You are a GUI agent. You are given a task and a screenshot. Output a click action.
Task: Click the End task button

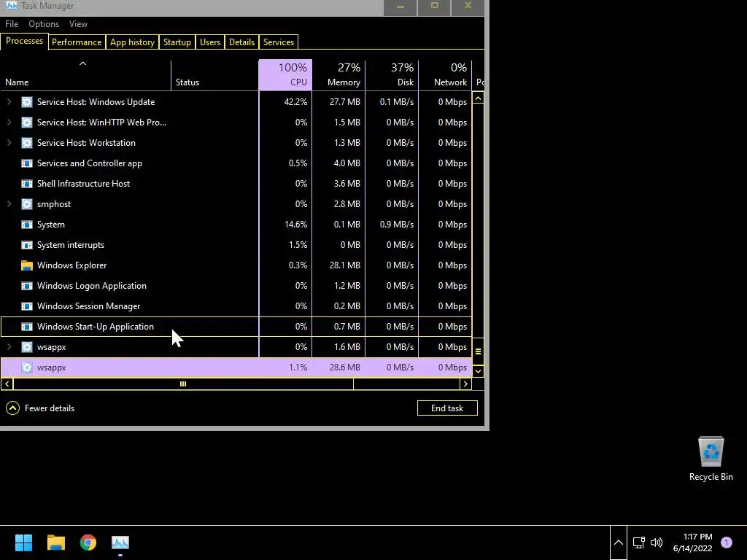point(447,408)
